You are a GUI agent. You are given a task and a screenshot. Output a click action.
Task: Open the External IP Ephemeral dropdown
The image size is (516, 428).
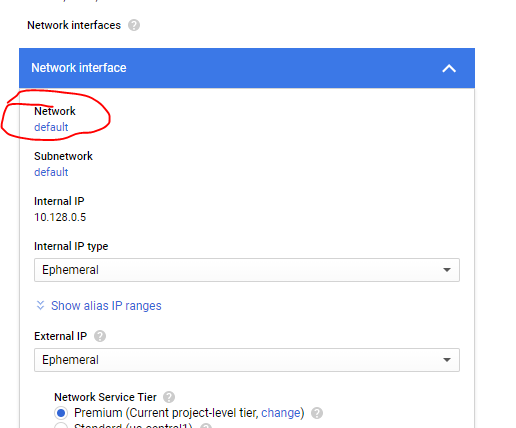pos(247,360)
